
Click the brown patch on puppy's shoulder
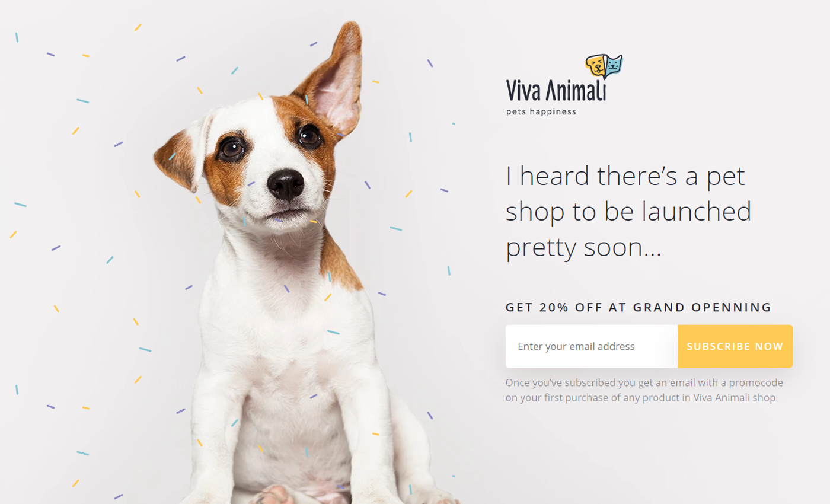coord(340,261)
